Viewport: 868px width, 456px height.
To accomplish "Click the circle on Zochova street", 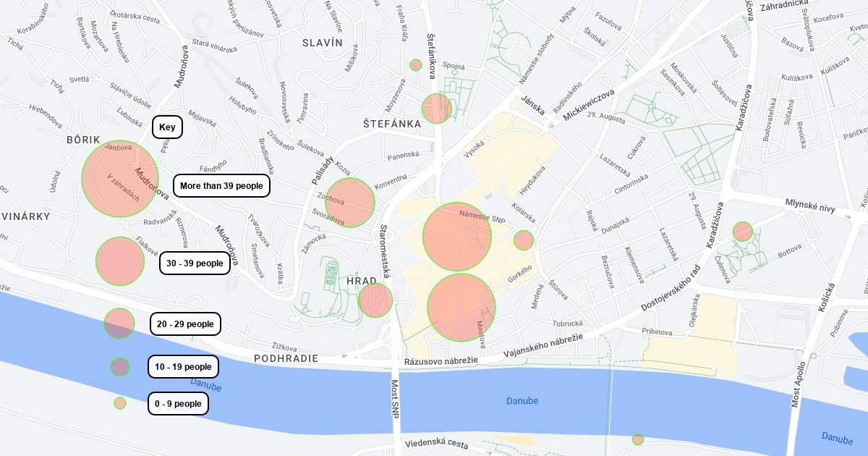I will click(350, 203).
